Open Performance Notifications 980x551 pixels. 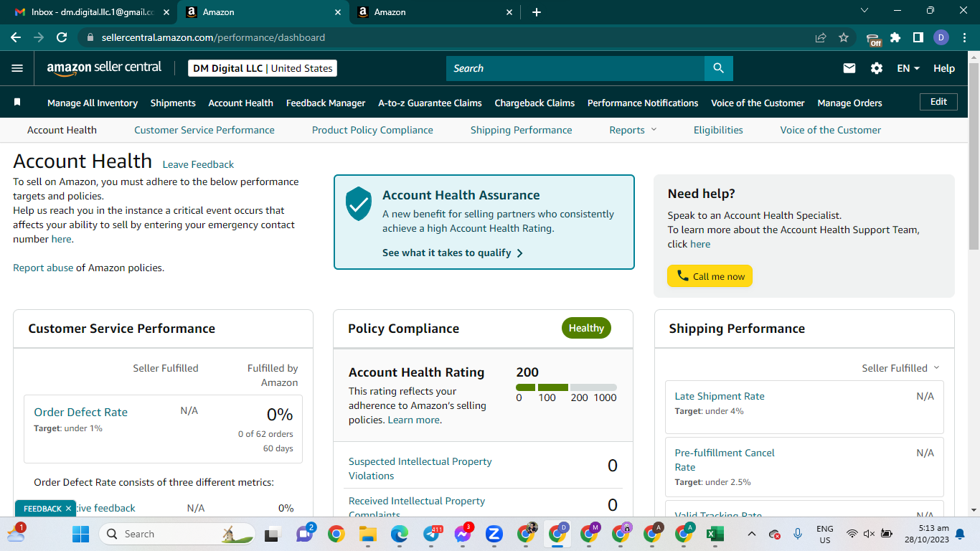tap(643, 103)
